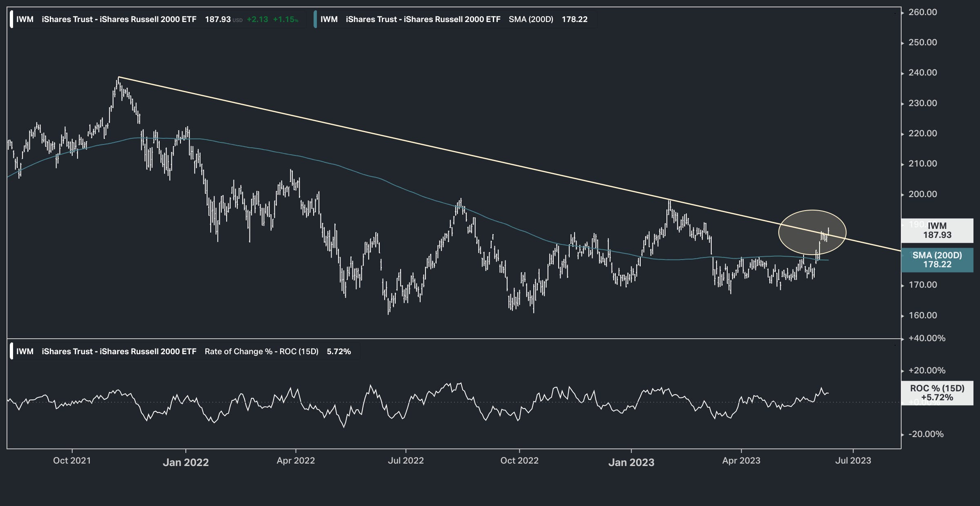
Task: Click the Jul 2022 date axis label
Action: (406, 461)
